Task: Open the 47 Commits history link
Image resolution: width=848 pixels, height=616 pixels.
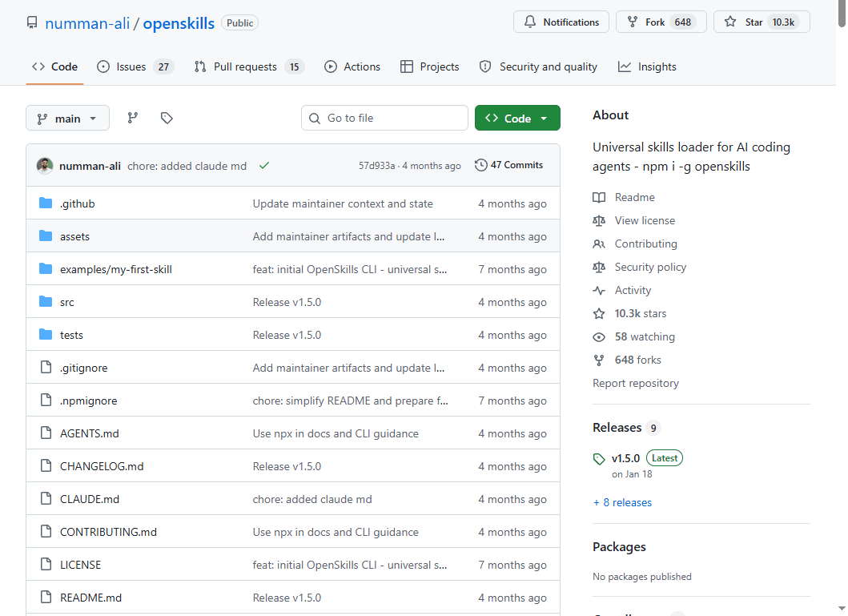Action: [x=509, y=165]
